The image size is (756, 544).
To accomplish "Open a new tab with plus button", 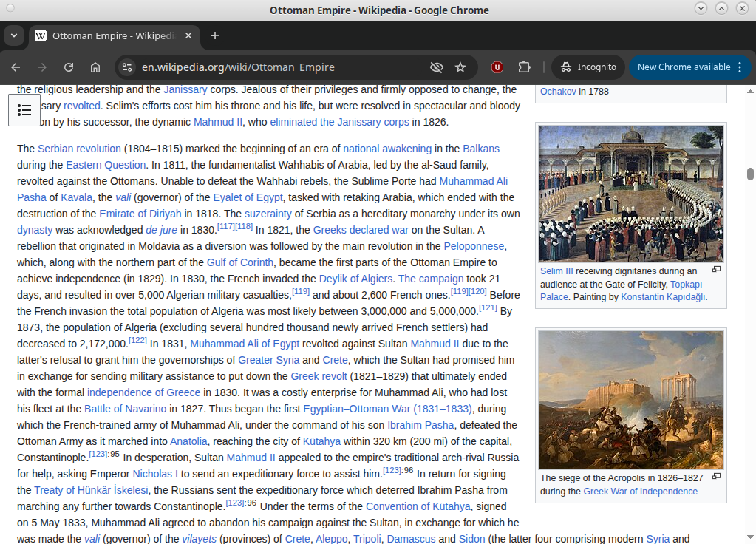I will [215, 35].
